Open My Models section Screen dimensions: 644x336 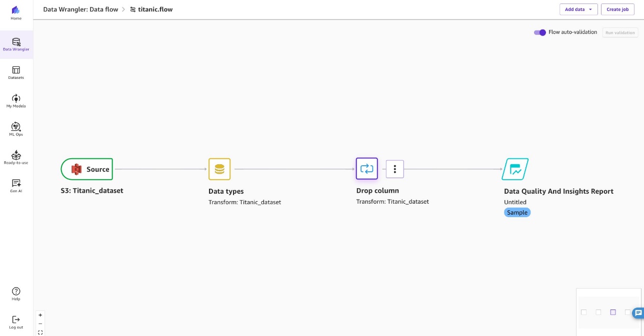16,101
